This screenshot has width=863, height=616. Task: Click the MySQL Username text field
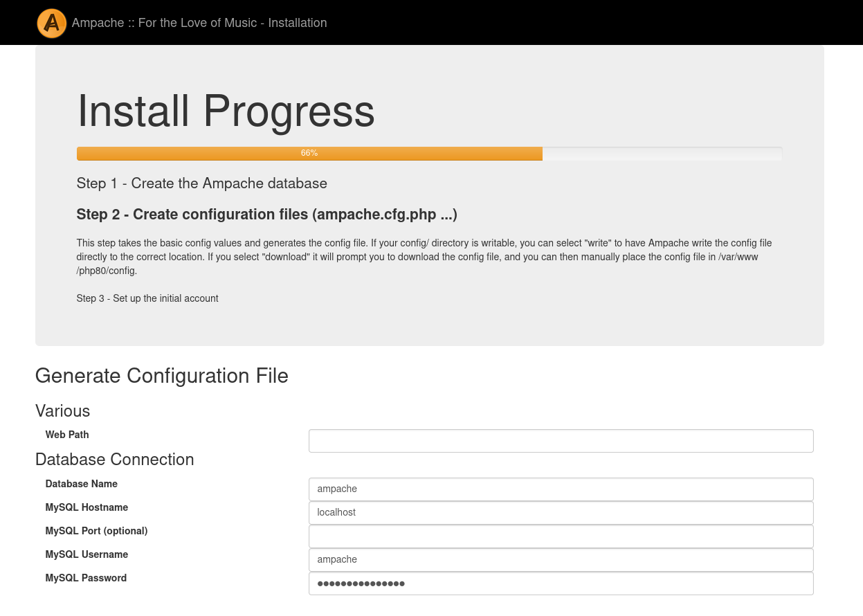click(561, 560)
